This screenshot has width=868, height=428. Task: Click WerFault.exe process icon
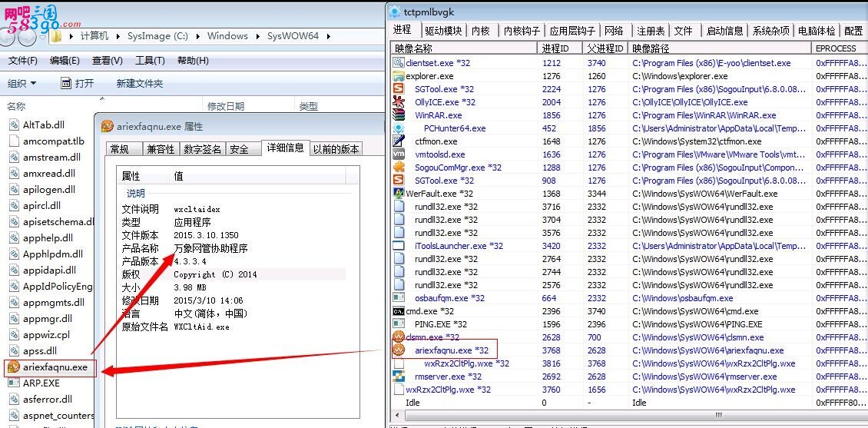(x=399, y=193)
